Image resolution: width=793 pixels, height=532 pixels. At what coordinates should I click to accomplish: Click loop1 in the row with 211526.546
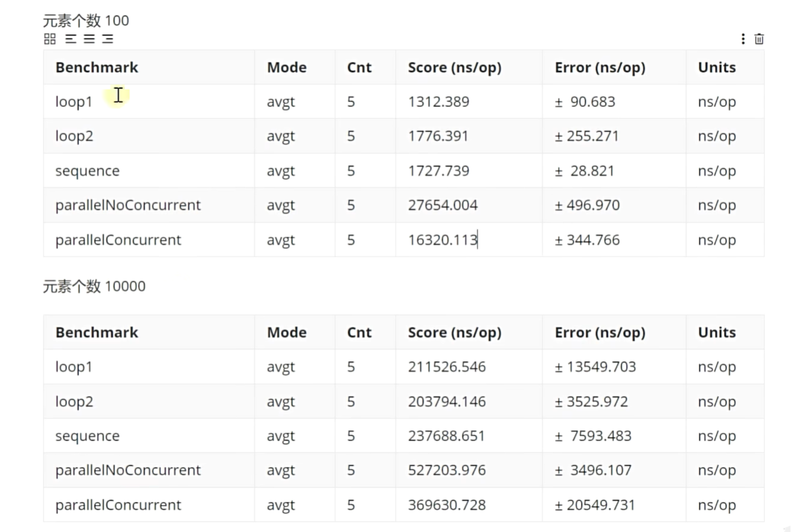coord(74,367)
